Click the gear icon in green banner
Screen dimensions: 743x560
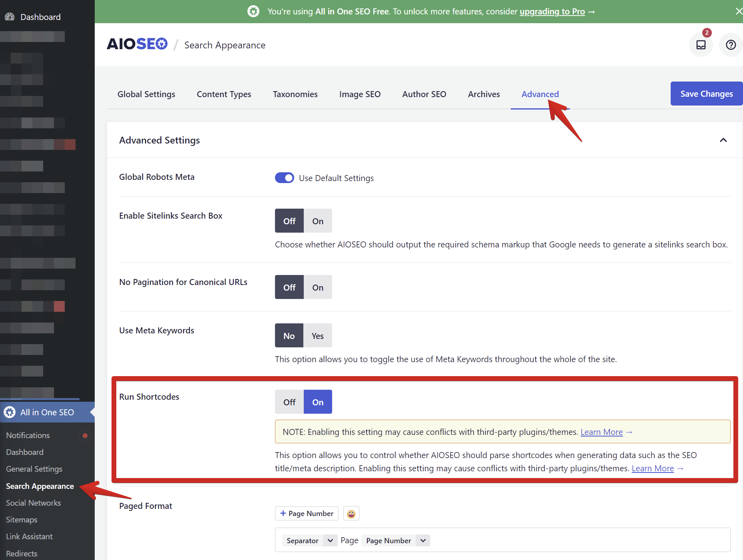click(253, 11)
